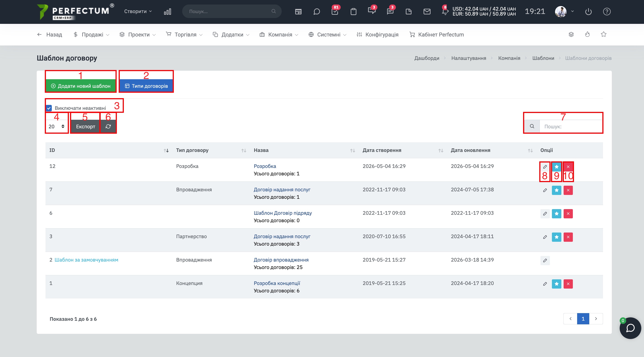Viewport: 644px width, 357px height.
Task: Edit template ID 7 pencil icon
Action: [x=545, y=190]
